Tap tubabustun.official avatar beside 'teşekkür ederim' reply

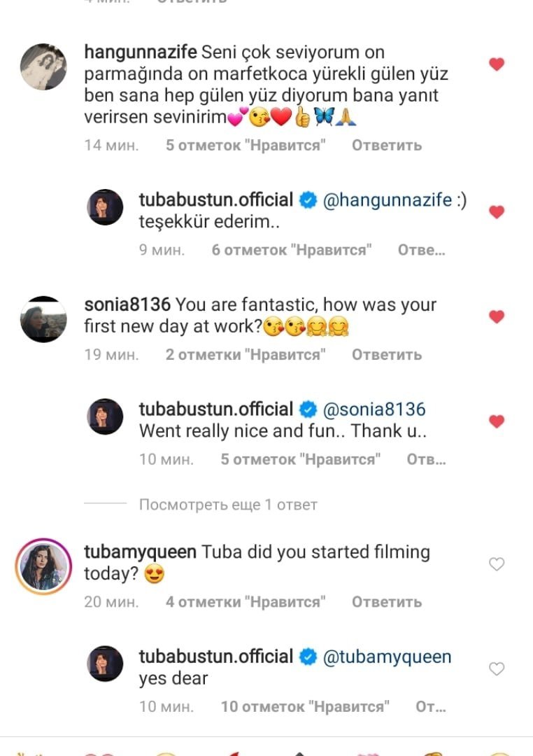click(x=105, y=207)
